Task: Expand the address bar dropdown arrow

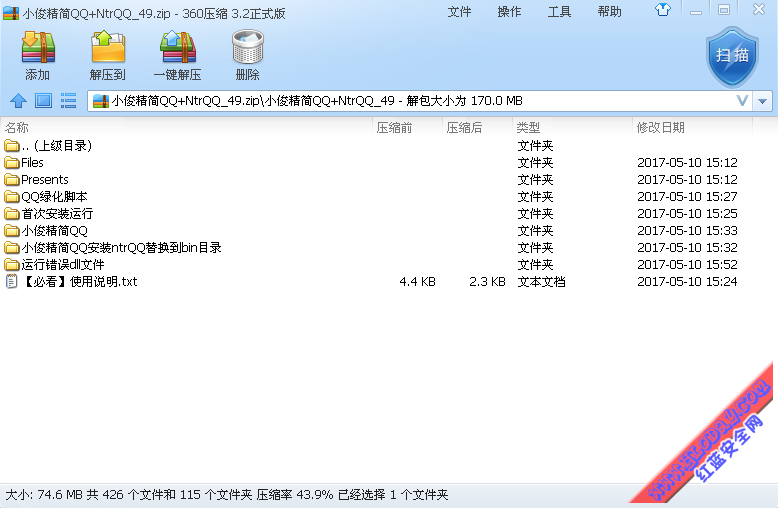Action: 763,101
